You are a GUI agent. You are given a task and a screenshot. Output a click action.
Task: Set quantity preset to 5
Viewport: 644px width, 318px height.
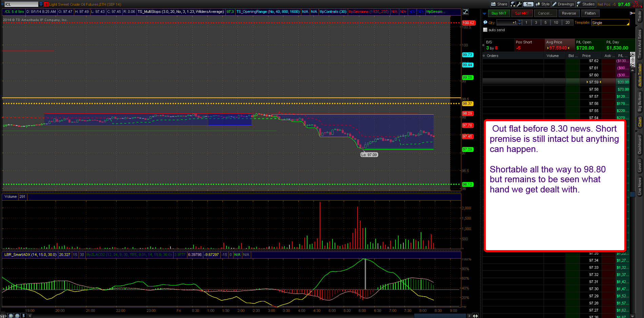[545, 22]
